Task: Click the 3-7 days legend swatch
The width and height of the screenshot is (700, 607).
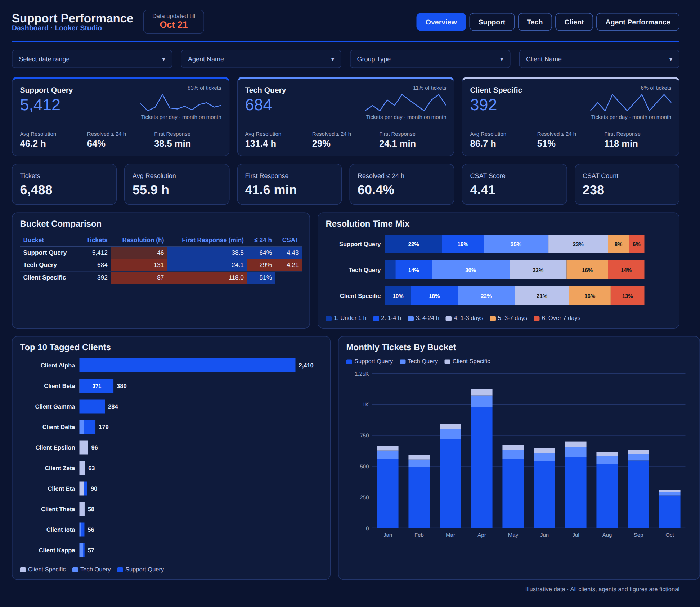Action: coord(493,318)
